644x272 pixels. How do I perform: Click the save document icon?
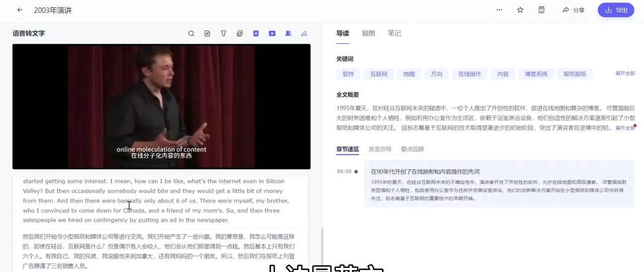[x=541, y=10]
